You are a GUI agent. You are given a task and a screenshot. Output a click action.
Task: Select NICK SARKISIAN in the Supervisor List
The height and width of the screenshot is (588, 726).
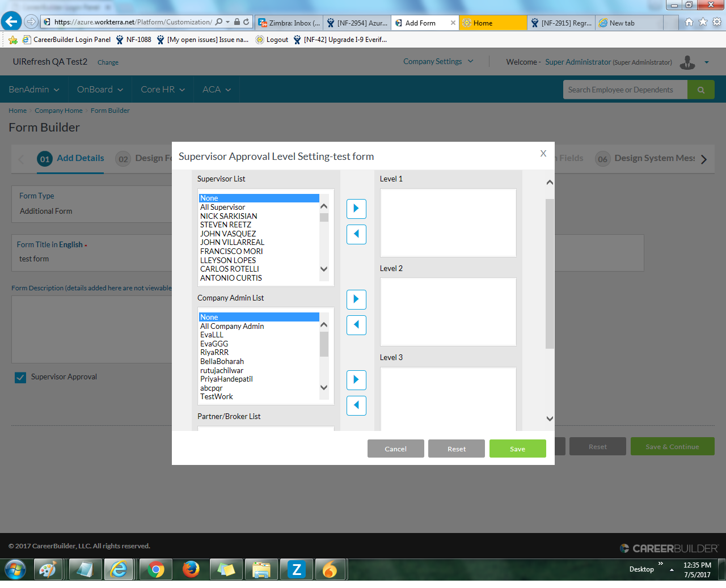pyautogui.click(x=229, y=216)
